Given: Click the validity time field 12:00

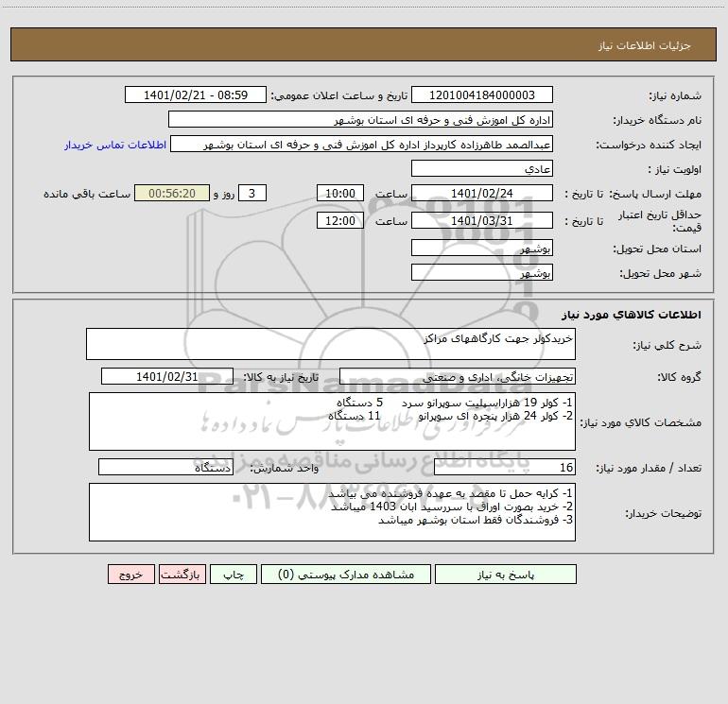Looking at the screenshot, I should pyautogui.click(x=339, y=220).
